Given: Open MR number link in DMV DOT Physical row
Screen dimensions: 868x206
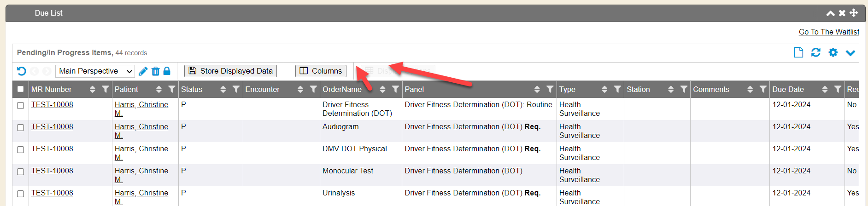Looking at the screenshot, I should pos(52,149).
